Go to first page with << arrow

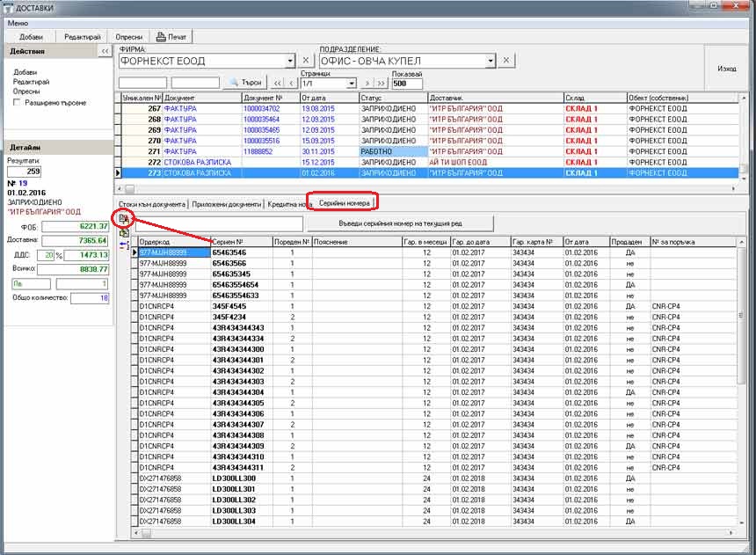click(277, 83)
